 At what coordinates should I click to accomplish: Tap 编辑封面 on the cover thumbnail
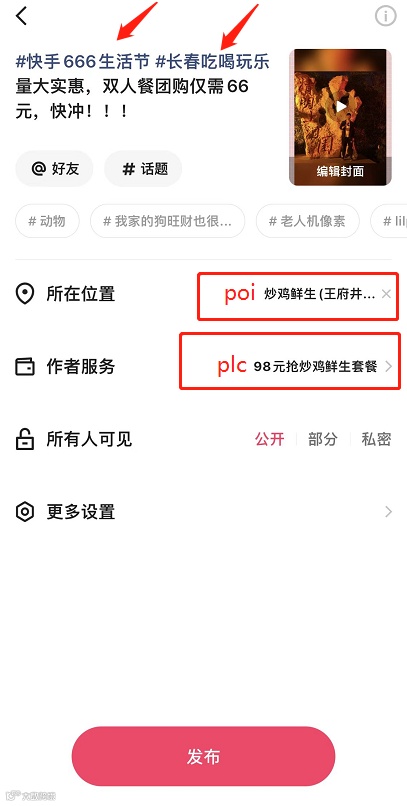click(x=340, y=172)
